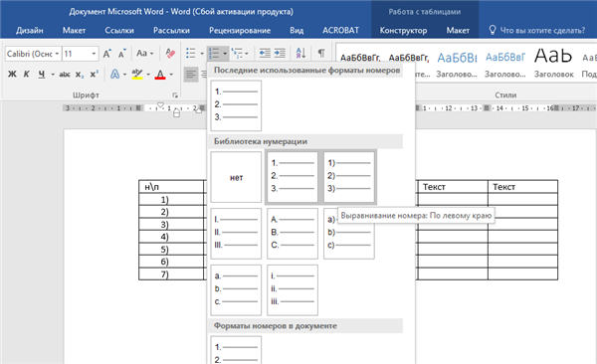Click the text highlight color icon
This screenshot has height=364, width=597.
tap(137, 75)
